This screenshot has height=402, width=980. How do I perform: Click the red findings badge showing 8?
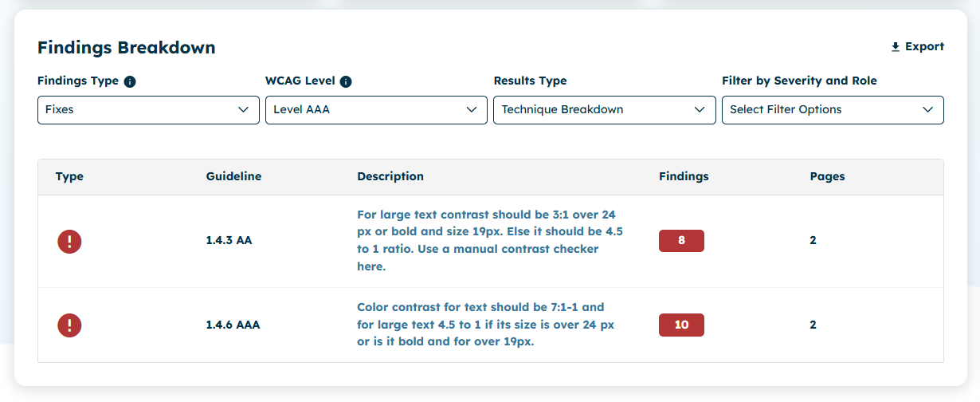pos(681,241)
